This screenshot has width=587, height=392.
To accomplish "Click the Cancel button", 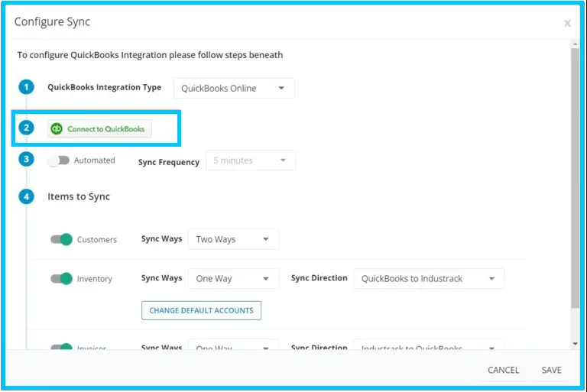I will (503, 370).
